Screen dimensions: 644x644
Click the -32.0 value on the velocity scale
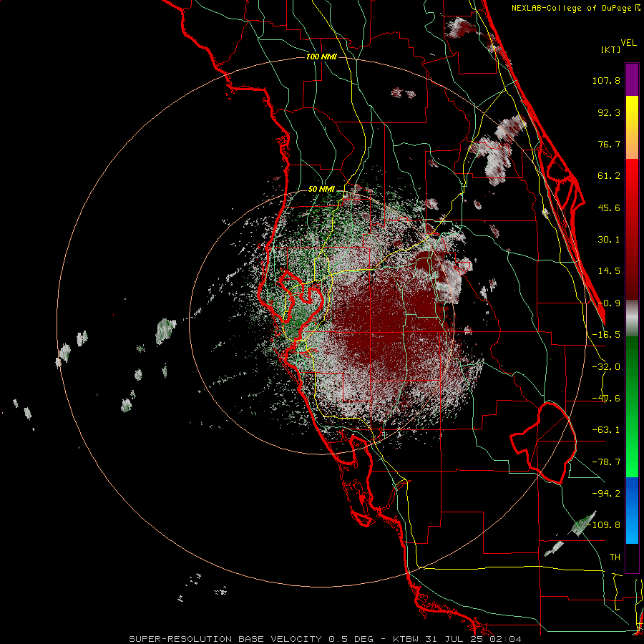[x=606, y=367]
